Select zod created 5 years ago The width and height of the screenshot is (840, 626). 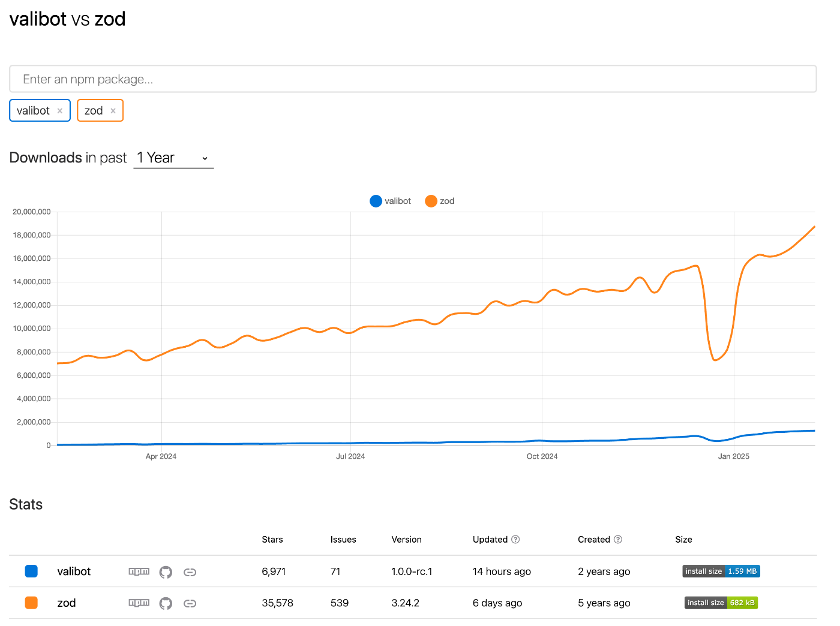tap(604, 603)
